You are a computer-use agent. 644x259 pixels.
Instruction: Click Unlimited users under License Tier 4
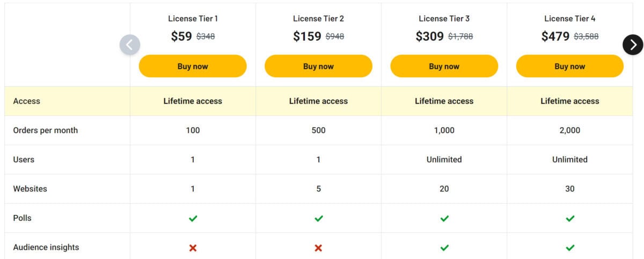click(570, 159)
